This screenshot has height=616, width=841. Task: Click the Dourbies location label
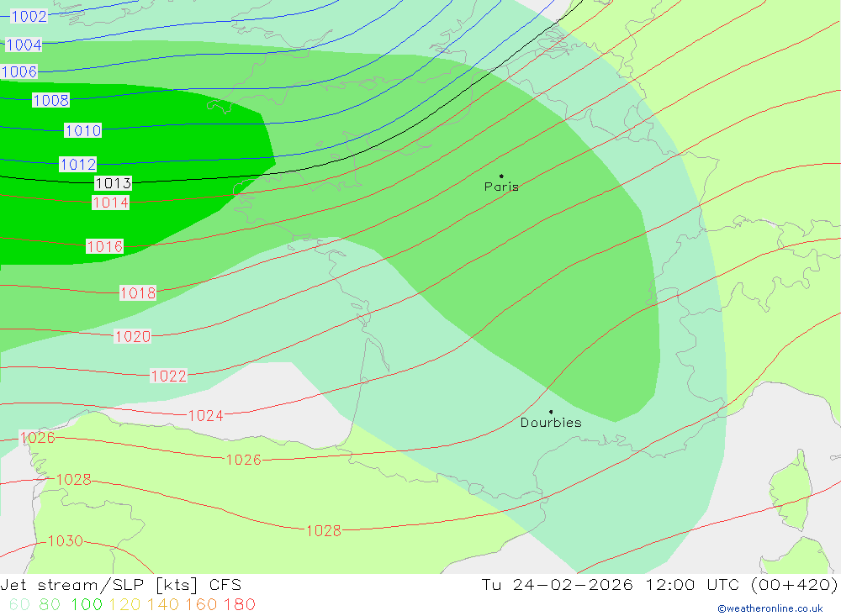click(551, 423)
